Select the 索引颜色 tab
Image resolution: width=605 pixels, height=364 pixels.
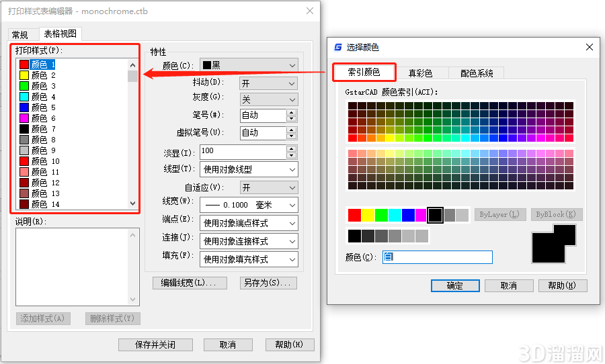pos(364,72)
